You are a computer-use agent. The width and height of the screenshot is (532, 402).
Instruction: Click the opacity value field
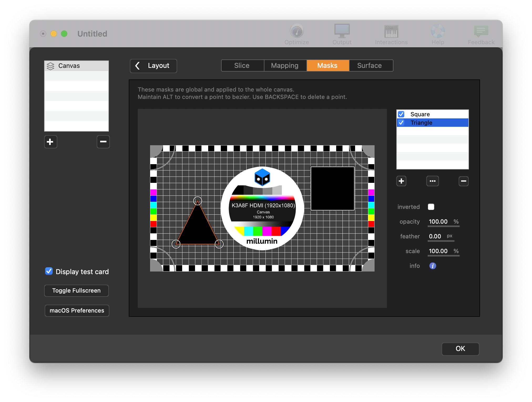click(438, 222)
